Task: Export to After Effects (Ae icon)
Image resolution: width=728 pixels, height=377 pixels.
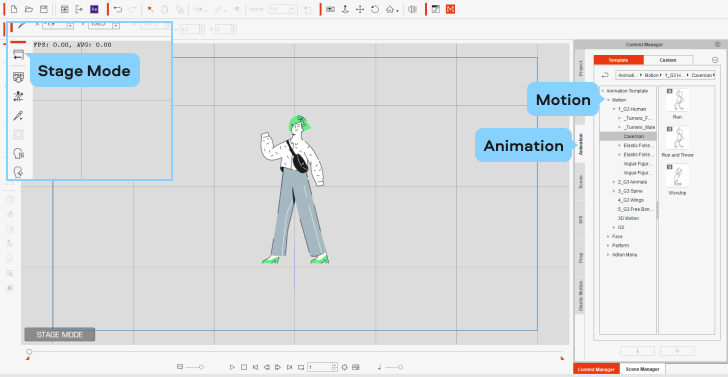Action: pos(94,9)
